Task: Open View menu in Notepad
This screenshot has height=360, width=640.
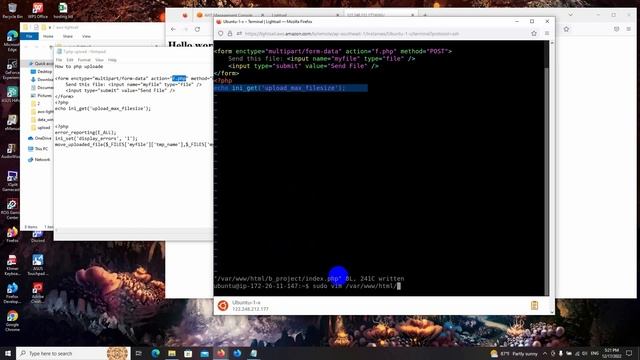Action: click(99, 60)
